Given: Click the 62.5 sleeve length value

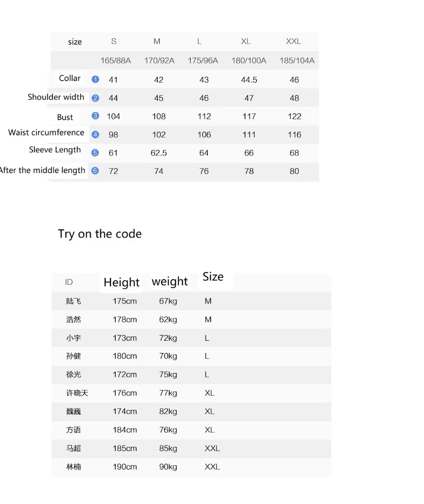Looking at the screenshot, I should pos(159,153).
